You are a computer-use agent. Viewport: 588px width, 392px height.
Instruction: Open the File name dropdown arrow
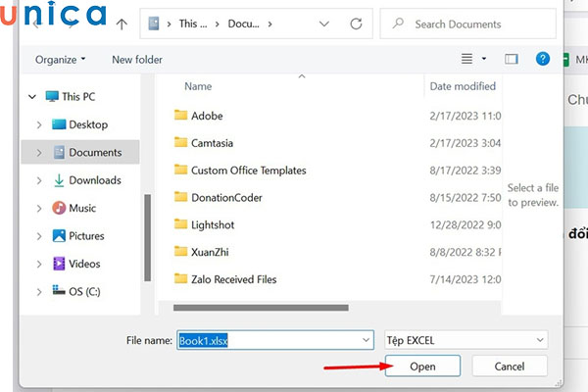coord(367,340)
